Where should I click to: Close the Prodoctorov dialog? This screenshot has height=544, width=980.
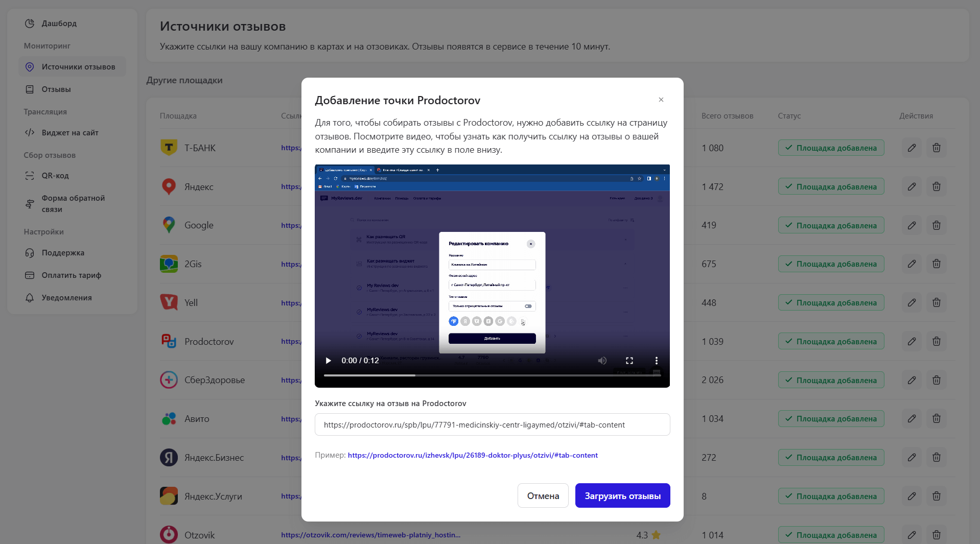(661, 100)
